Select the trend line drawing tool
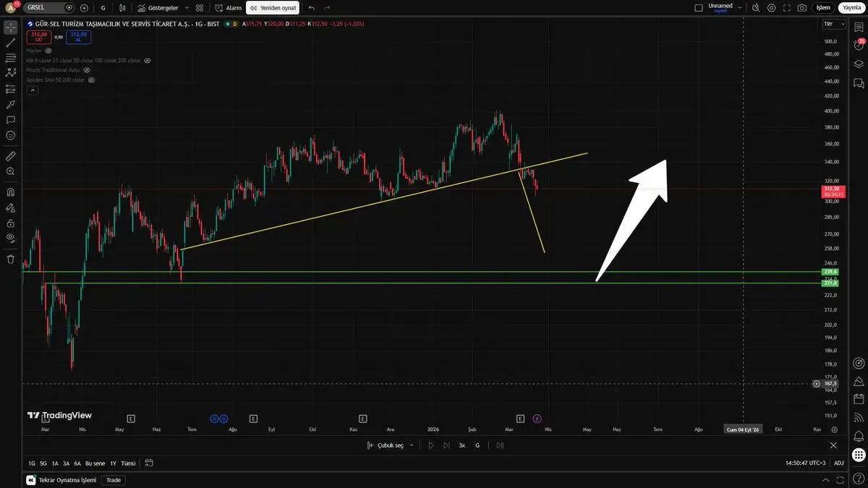This screenshot has height=488, width=868. pos(10,43)
